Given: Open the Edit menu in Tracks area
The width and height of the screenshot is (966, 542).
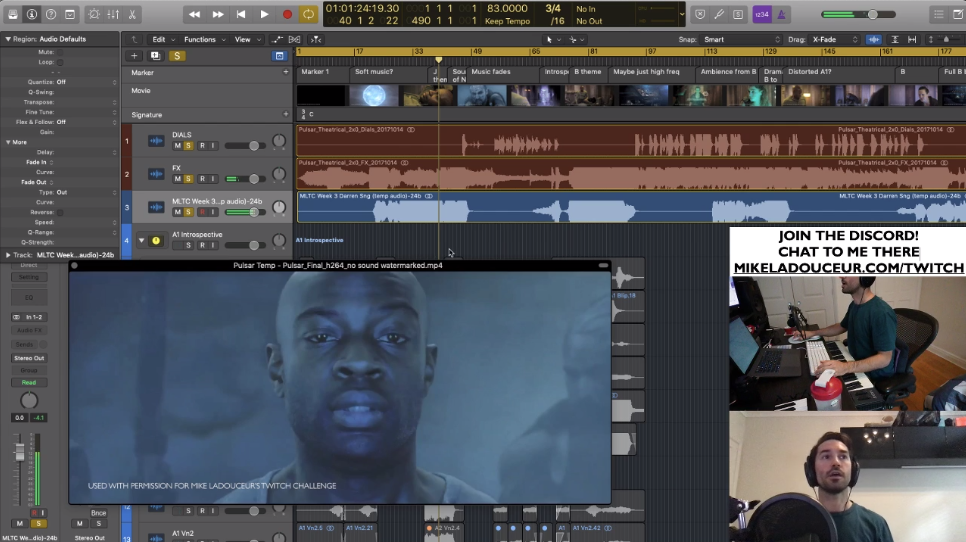Looking at the screenshot, I should click(x=163, y=39).
